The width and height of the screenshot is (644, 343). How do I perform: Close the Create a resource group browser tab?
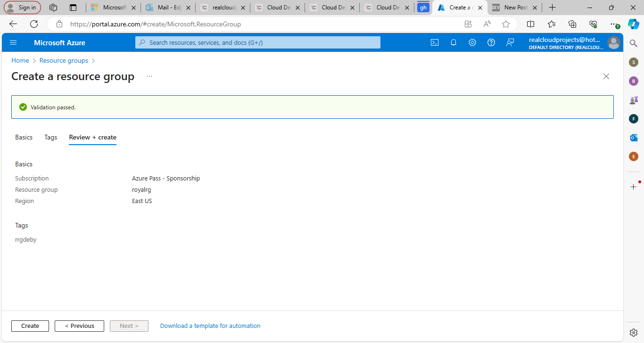pos(480,8)
